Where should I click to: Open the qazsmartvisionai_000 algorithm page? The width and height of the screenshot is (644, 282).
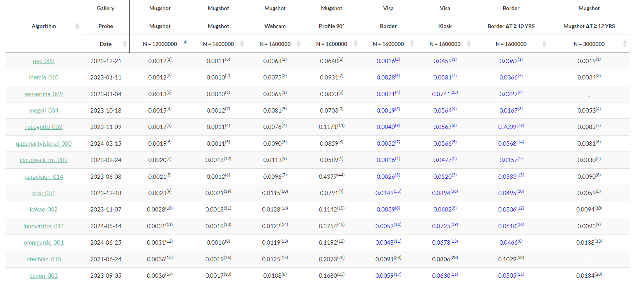coord(44,144)
